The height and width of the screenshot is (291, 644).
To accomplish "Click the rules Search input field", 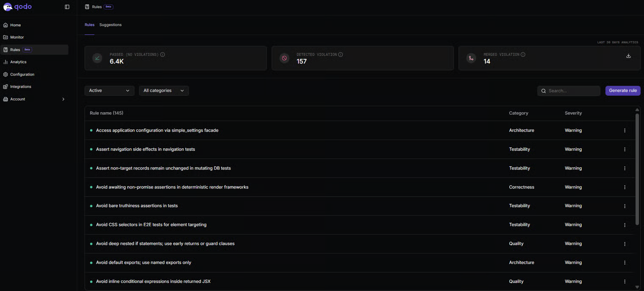I will click(x=572, y=91).
